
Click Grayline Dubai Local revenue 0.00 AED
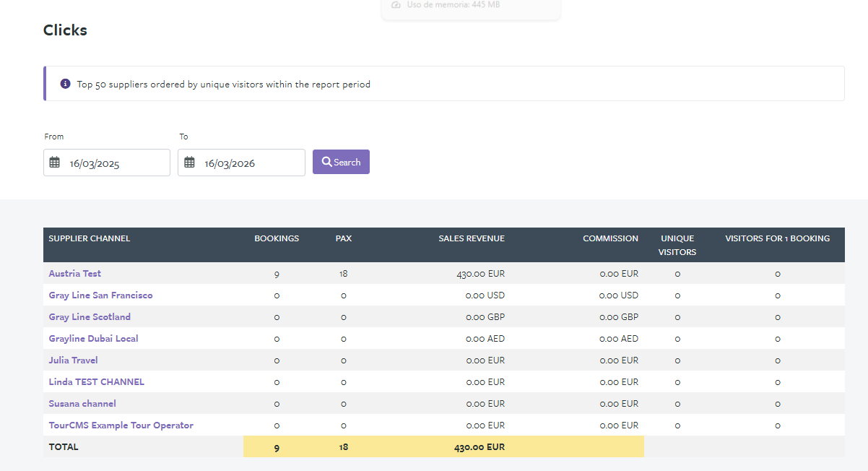pos(485,339)
